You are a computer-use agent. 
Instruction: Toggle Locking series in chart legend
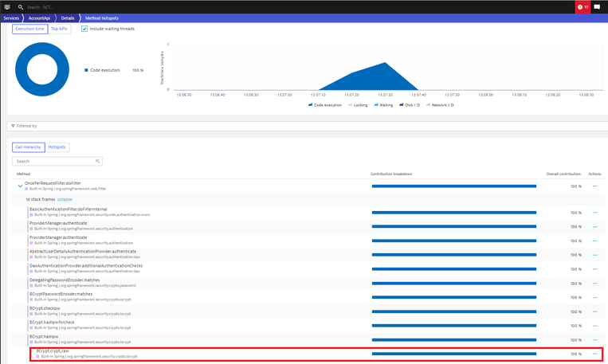coord(359,104)
